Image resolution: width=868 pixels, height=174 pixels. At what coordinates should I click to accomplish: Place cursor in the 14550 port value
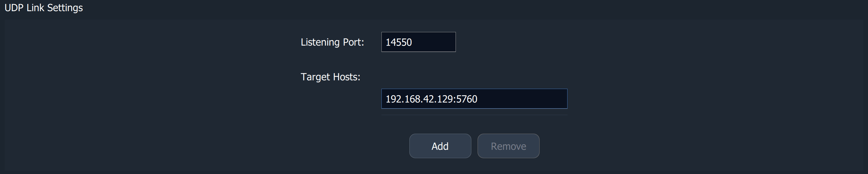click(x=398, y=42)
